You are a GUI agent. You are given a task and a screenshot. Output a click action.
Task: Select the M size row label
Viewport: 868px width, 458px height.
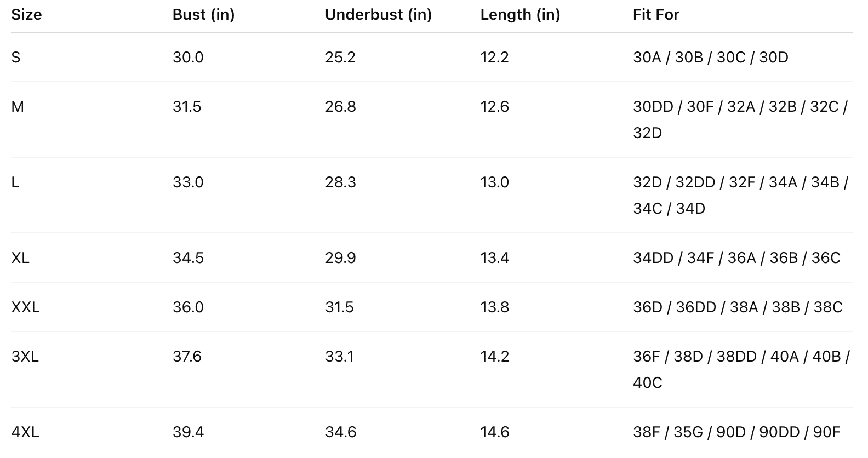coord(18,107)
